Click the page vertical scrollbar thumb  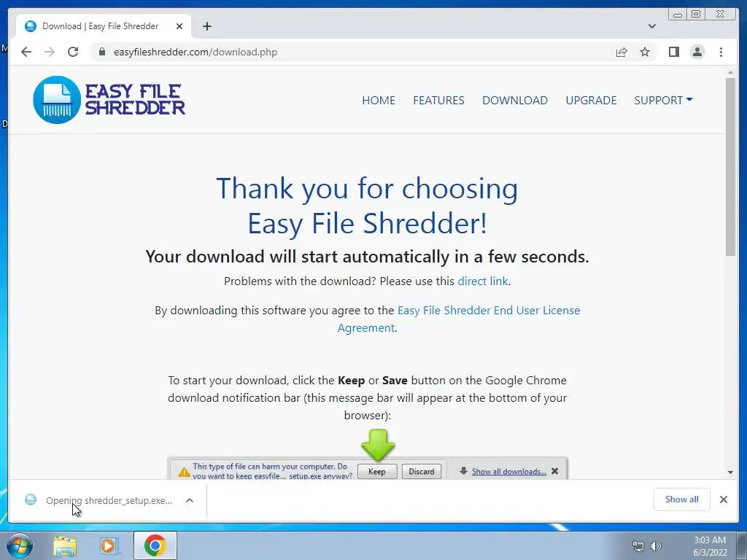coord(730,167)
